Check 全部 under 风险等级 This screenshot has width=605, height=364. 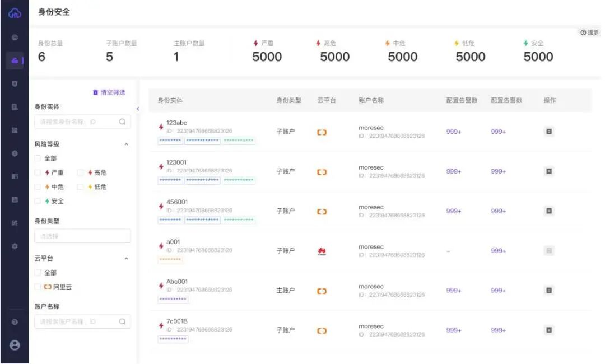[38, 158]
